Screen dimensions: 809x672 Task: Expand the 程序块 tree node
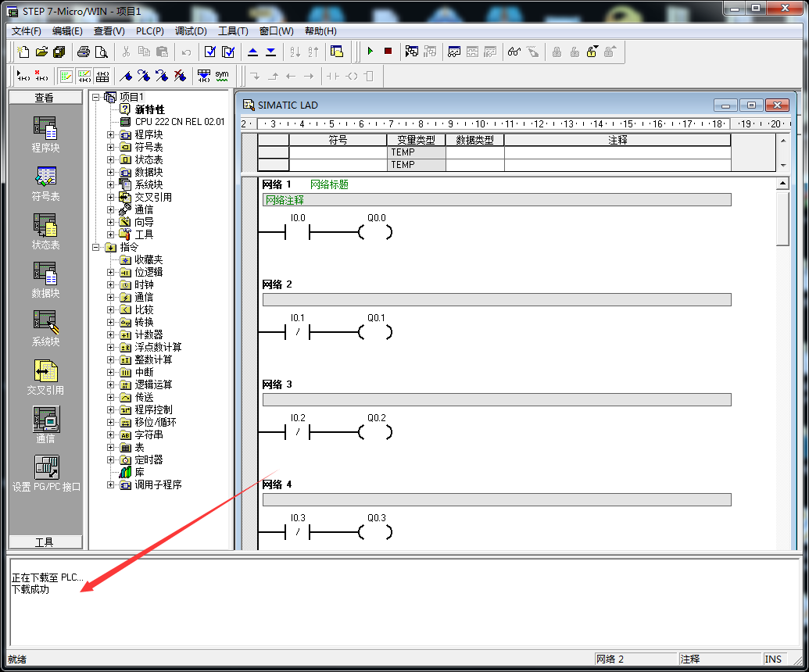(x=110, y=134)
